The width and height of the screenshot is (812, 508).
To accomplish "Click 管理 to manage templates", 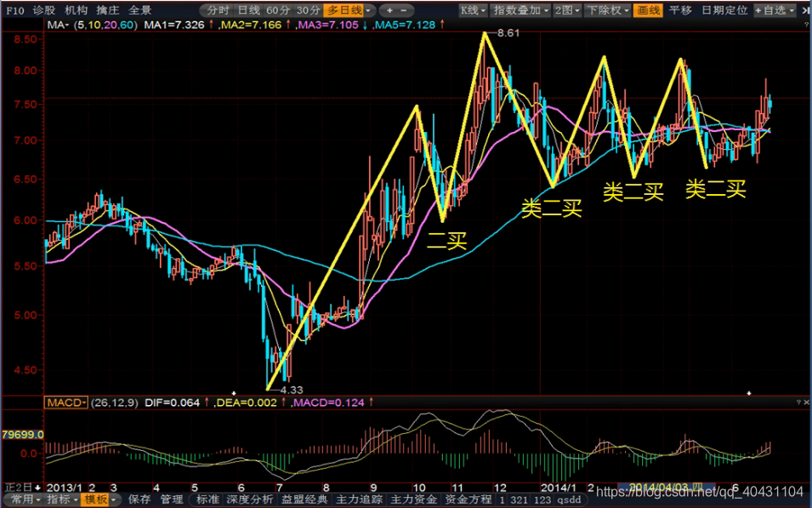I will pos(172,499).
